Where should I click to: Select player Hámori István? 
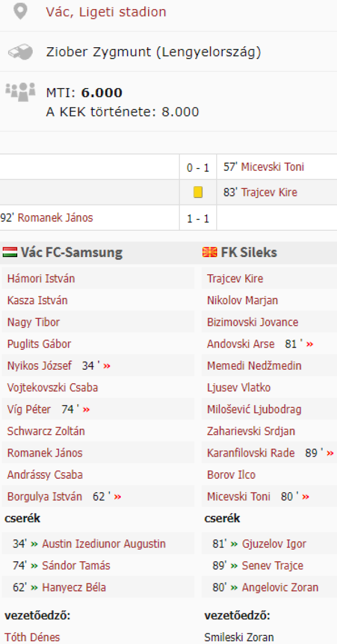pos(41,279)
